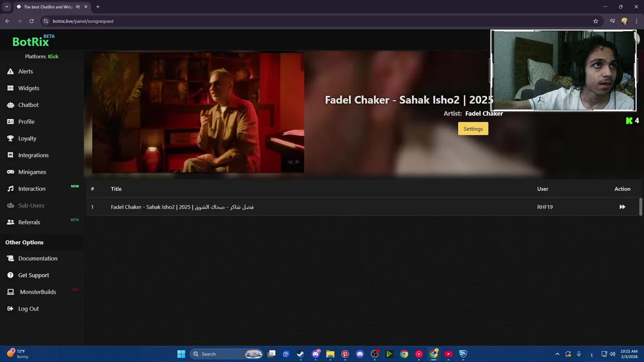644x362 pixels.
Task: Open Steam from the taskbar
Action: pos(300,354)
